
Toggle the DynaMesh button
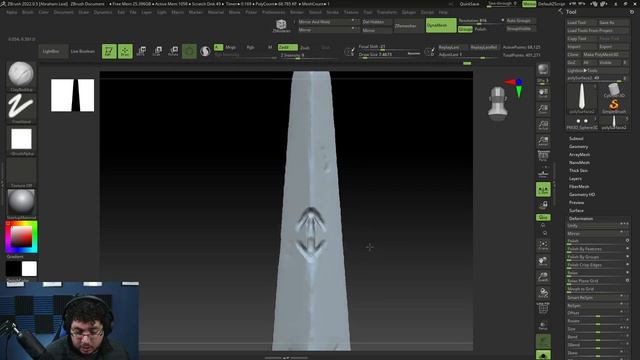click(441, 25)
